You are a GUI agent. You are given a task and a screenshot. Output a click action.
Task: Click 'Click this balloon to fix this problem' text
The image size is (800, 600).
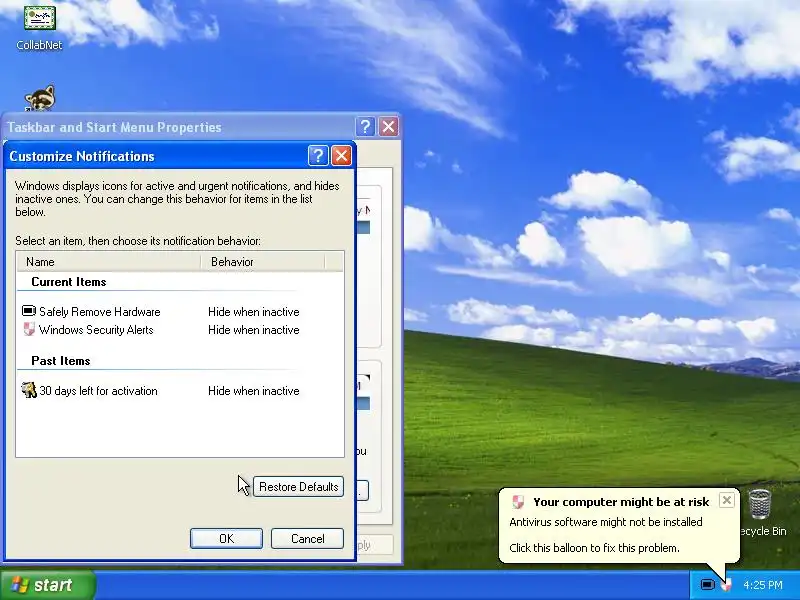click(594, 548)
